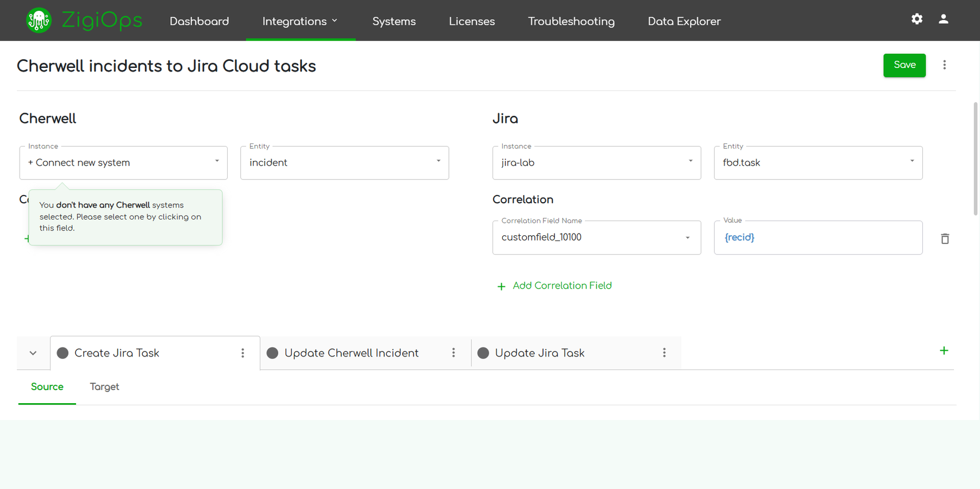This screenshot has height=489, width=980.
Task: Open the integration options three-dot menu beside Save
Action: coord(945,65)
